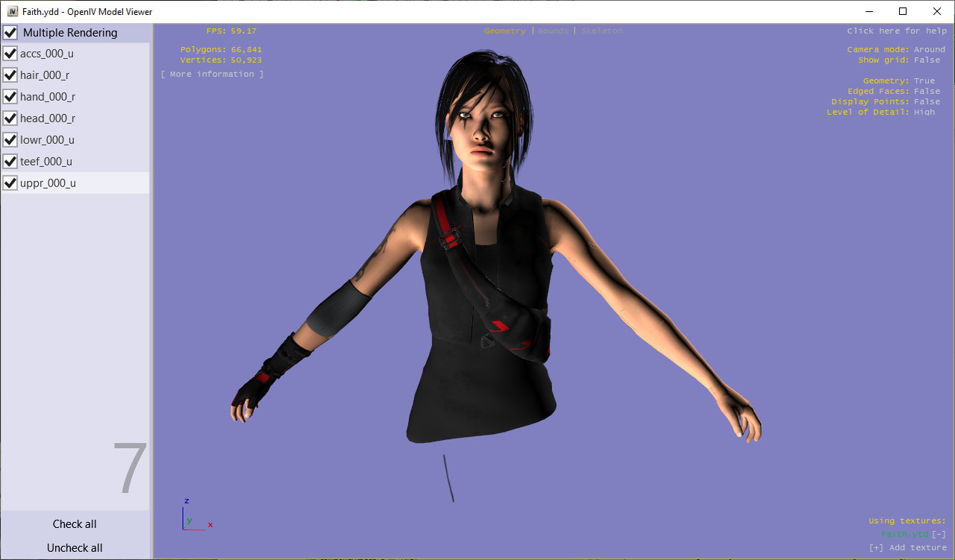This screenshot has width=955, height=560.
Task: Click the Check all button
Action: 75,523
